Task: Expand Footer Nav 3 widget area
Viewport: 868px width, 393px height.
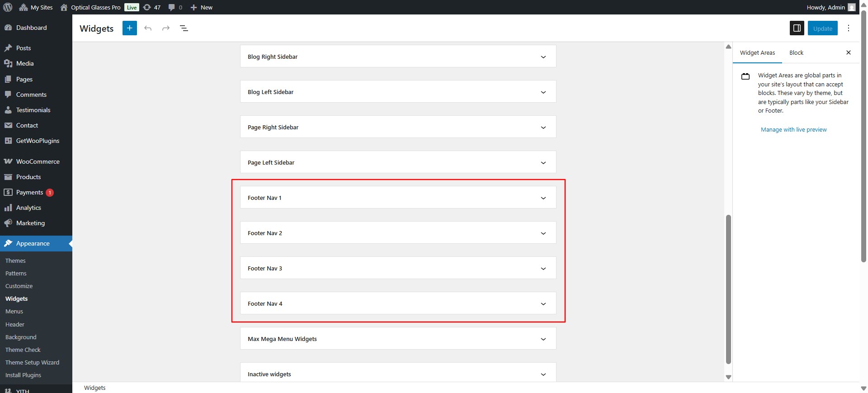Action: (398, 268)
